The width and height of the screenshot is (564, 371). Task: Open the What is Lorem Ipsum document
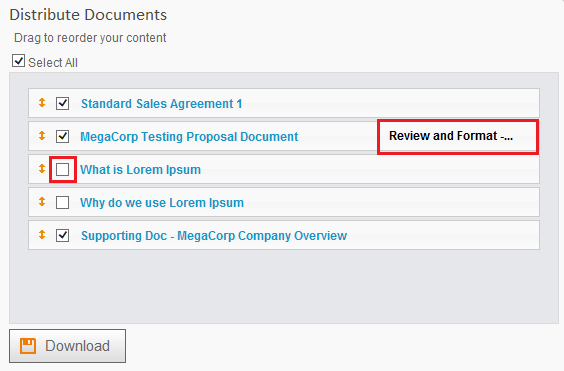(140, 169)
